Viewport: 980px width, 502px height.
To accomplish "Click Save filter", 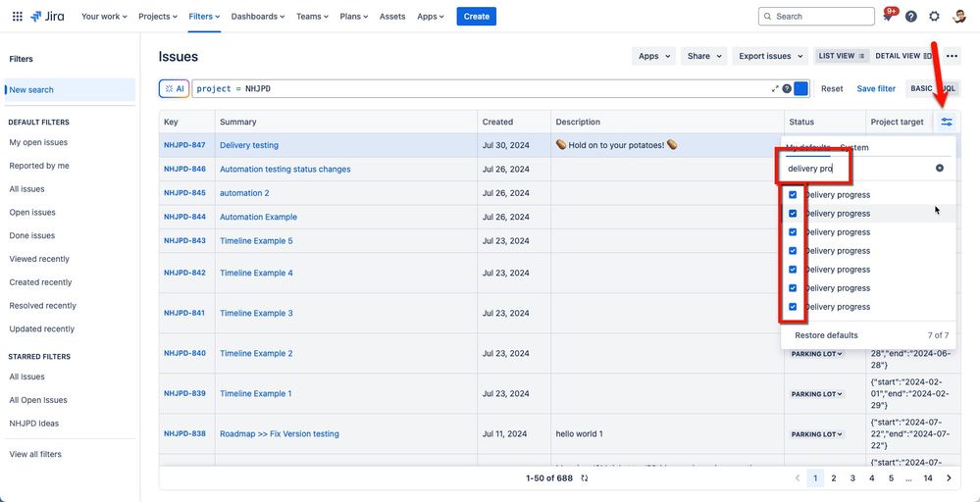I will coord(876,88).
